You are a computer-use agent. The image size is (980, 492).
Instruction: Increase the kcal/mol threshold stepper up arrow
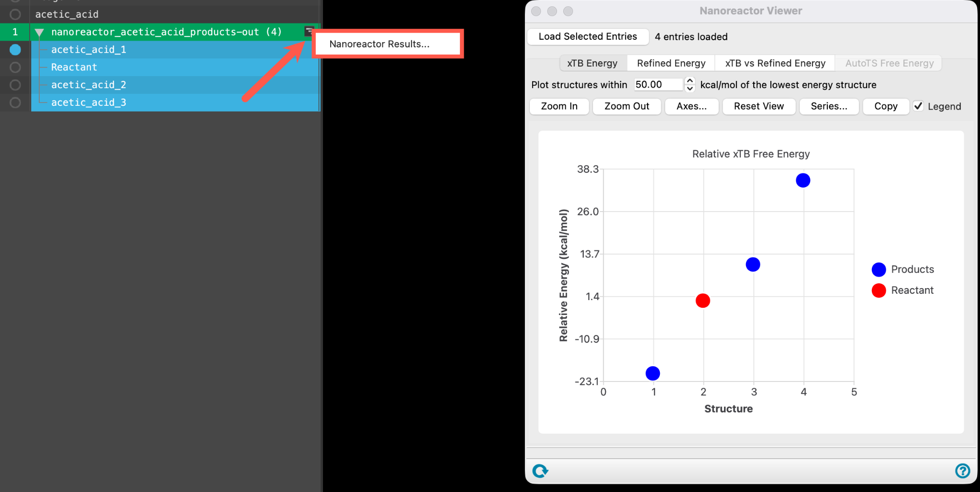click(x=690, y=80)
